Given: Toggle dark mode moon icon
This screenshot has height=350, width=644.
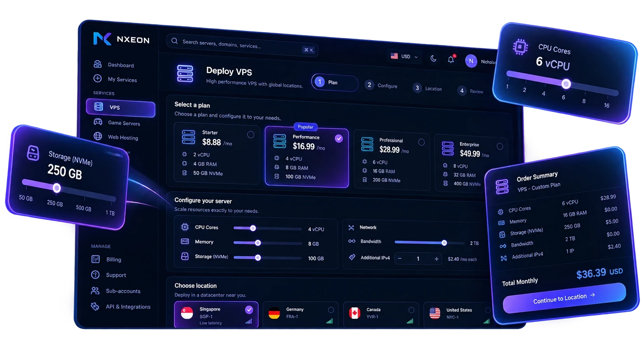Looking at the screenshot, I should [x=433, y=58].
